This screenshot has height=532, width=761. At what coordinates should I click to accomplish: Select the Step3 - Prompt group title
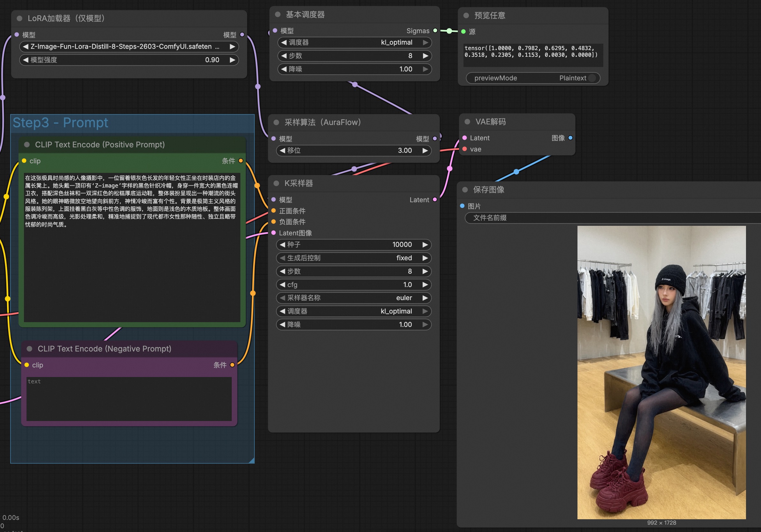point(60,122)
